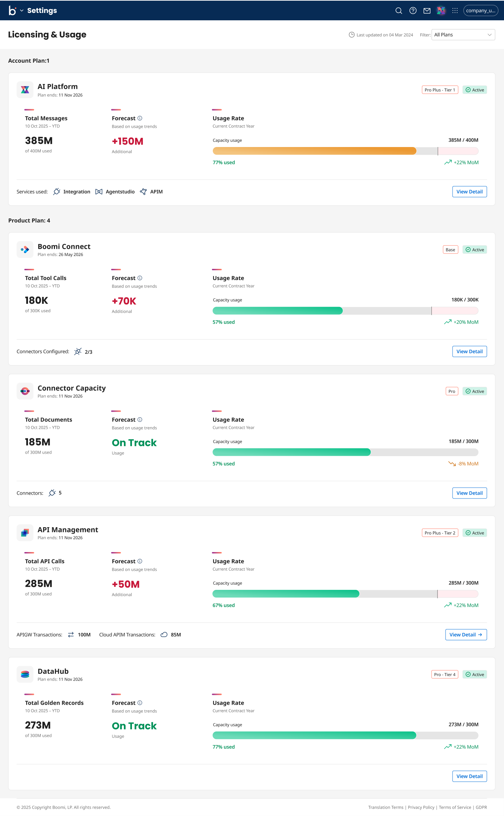
Task: Click the Pro Plus - Tier 2 badge
Action: pos(440,533)
